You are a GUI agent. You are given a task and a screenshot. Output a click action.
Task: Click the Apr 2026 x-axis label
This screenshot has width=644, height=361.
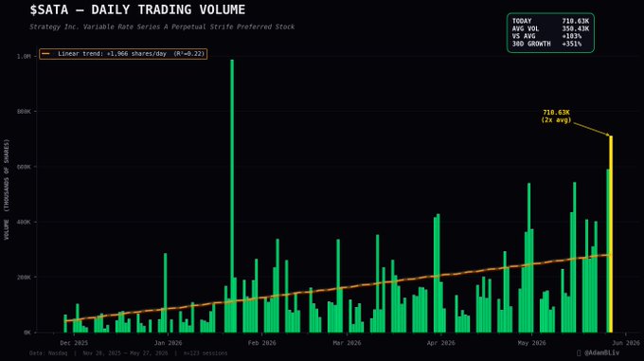[441, 343]
